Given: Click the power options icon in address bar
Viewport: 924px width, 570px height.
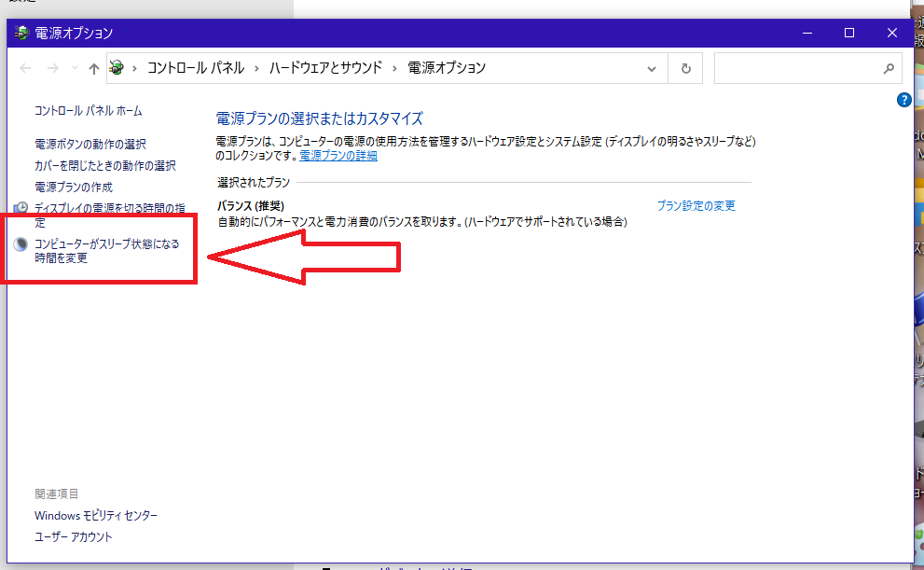Looking at the screenshot, I should pos(117,68).
